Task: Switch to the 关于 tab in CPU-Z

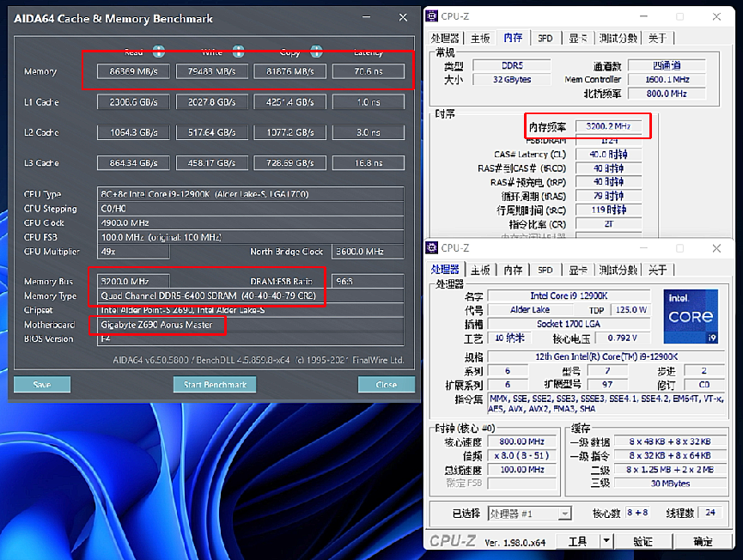Action: (659, 269)
